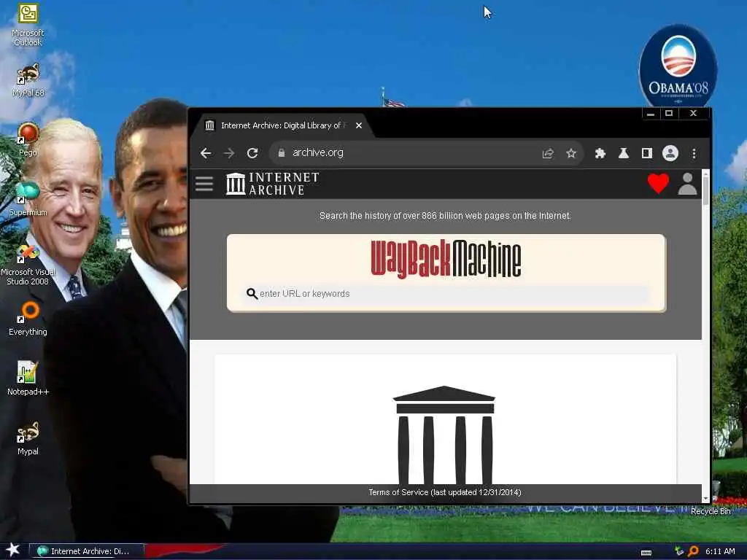747x560 pixels.
Task: Click the large Internet Archive building graphic
Action: pyautogui.click(x=444, y=435)
